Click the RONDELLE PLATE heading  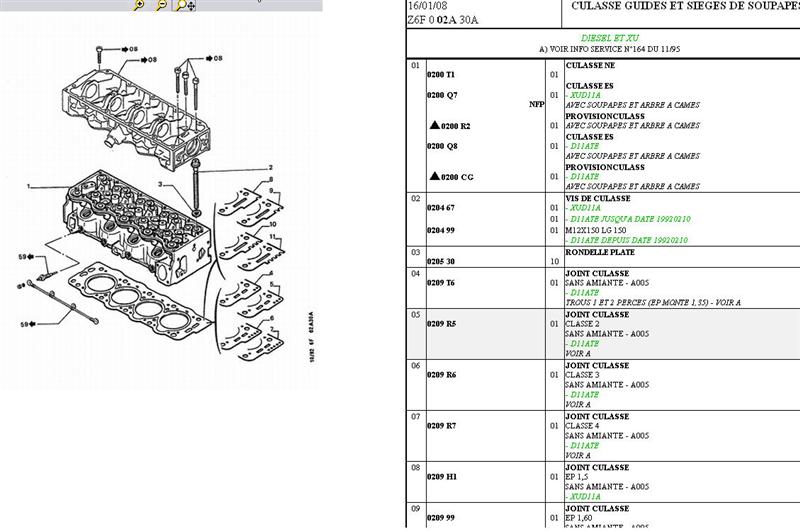pos(600,252)
